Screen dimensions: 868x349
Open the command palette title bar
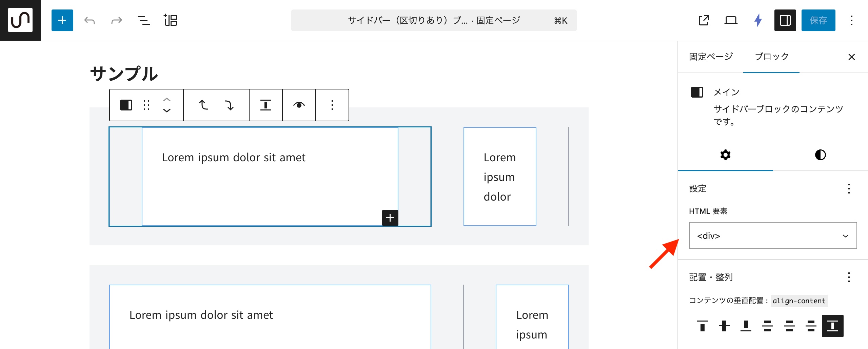434,20
